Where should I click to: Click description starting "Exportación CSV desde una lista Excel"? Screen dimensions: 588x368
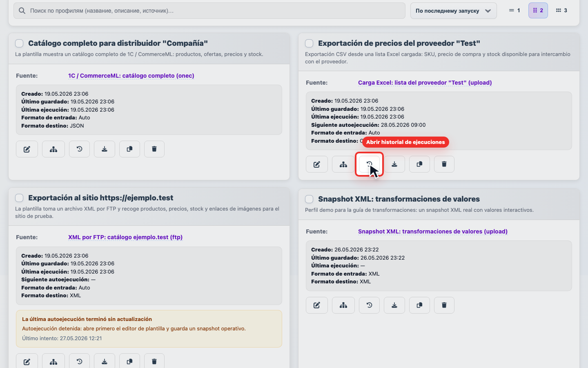pyautogui.click(x=438, y=58)
